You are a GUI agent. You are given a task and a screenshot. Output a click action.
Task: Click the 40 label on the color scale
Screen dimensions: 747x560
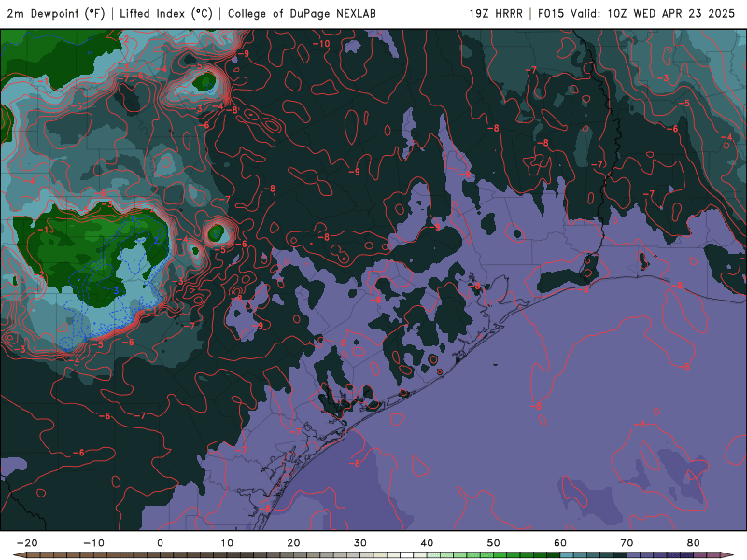tap(427, 543)
